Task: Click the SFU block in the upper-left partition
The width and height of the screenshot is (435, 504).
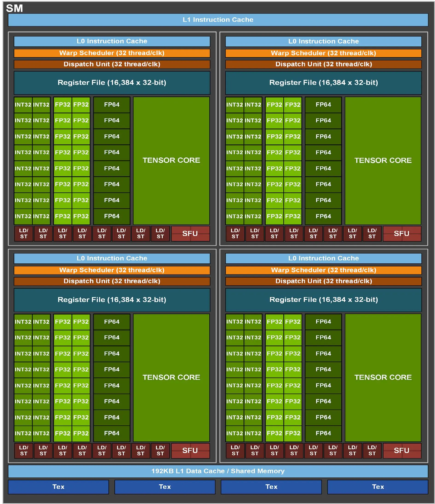Action: (x=190, y=233)
